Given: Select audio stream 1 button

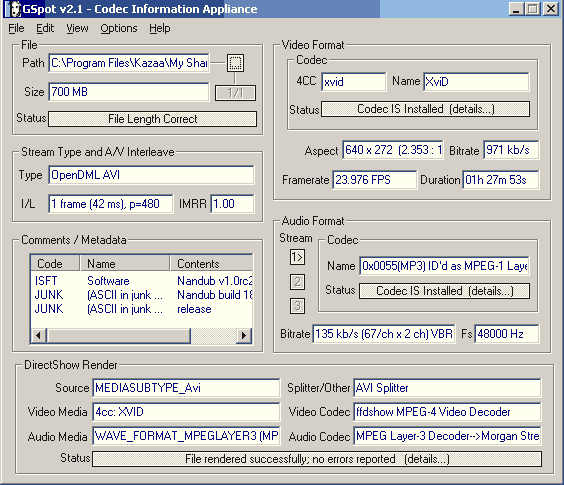Looking at the screenshot, I should pos(297,257).
